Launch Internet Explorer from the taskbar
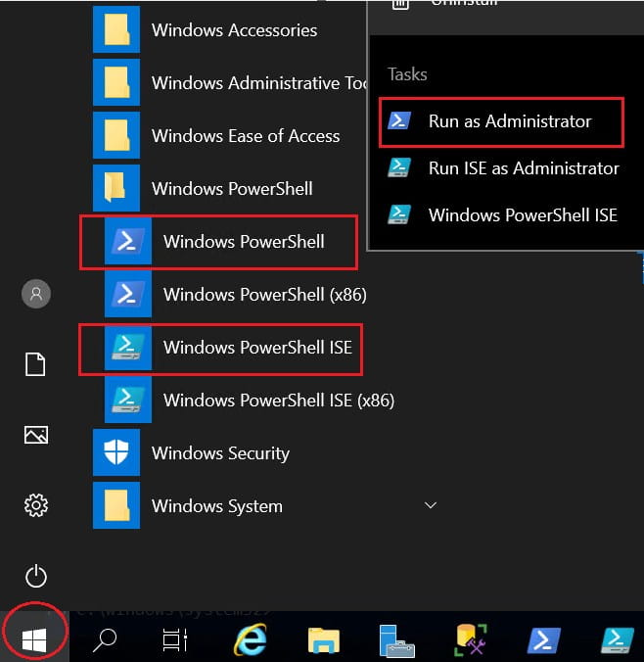644x662 pixels. pos(251,640)
